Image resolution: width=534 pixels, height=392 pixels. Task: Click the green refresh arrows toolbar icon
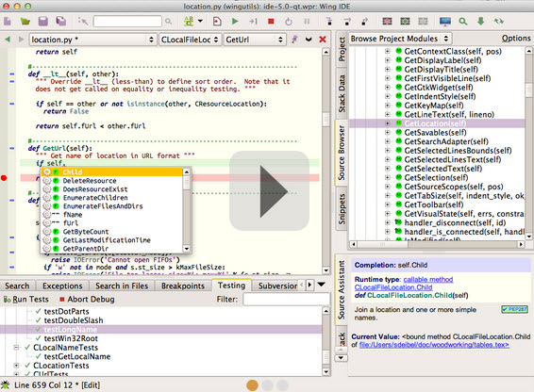(499, 21)
